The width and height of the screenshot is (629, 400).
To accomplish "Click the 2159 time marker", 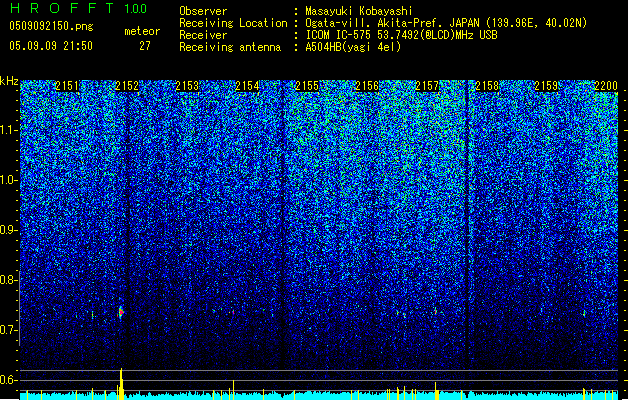I will (x=546, y=86).
